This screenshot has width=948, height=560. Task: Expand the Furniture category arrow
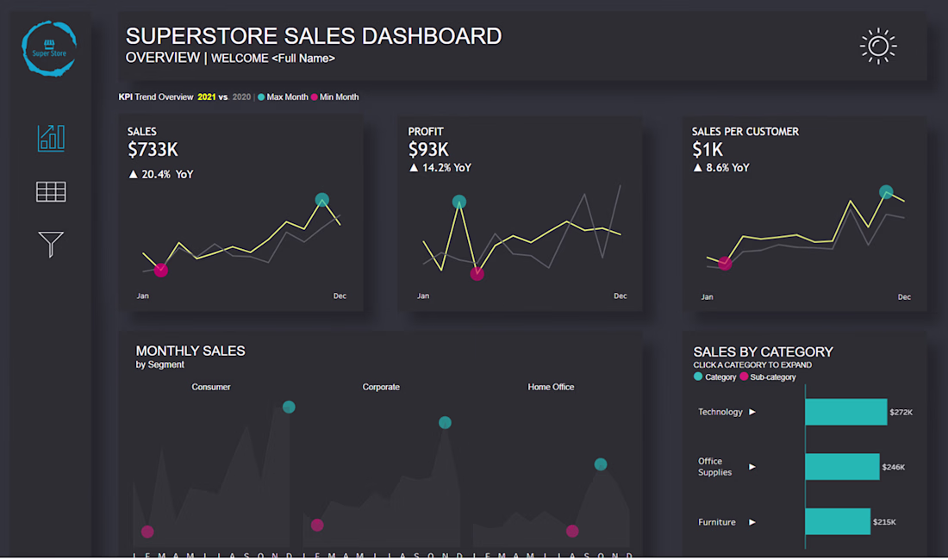click(752, 522)
